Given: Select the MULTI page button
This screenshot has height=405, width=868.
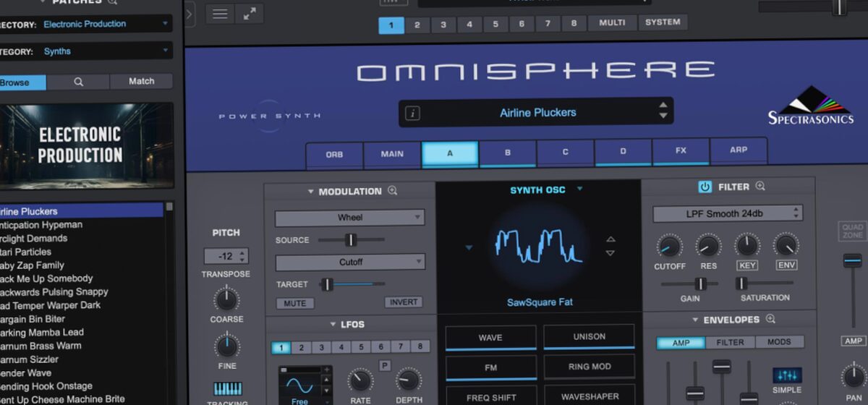Looking at the screenshot, I should click(x=612, y=23).
